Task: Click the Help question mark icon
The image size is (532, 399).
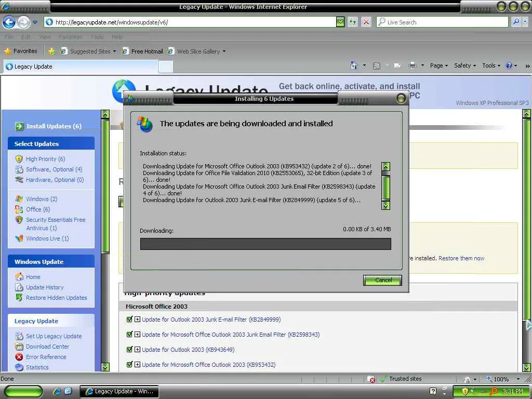Action: 509,65
